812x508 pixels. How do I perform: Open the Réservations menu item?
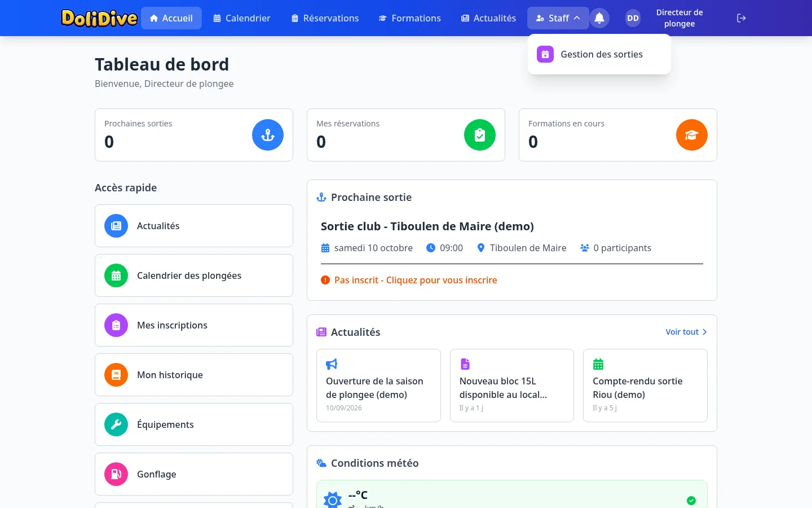click(x=325, y=18)
